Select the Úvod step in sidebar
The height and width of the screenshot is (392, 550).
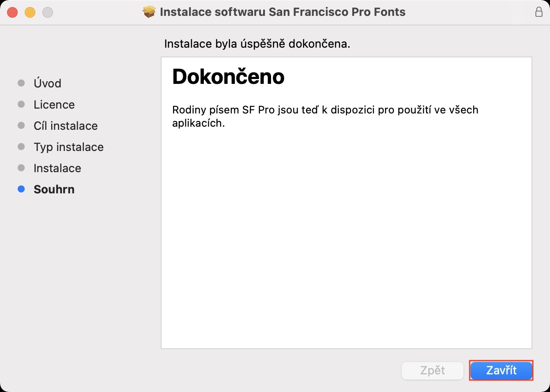click(x=47, y=83)
